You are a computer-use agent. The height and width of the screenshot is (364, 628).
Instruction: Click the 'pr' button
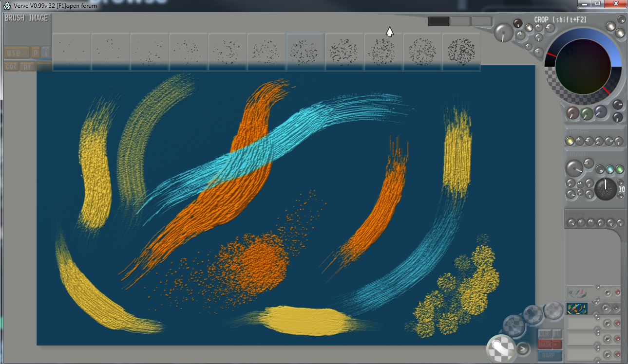[x=28, y=66]
